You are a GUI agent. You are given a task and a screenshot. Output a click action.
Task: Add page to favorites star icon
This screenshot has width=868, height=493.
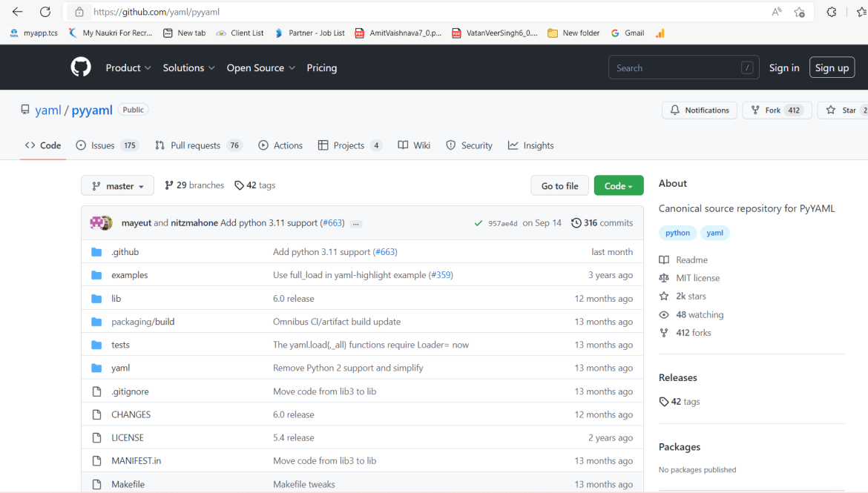(799, 12)
